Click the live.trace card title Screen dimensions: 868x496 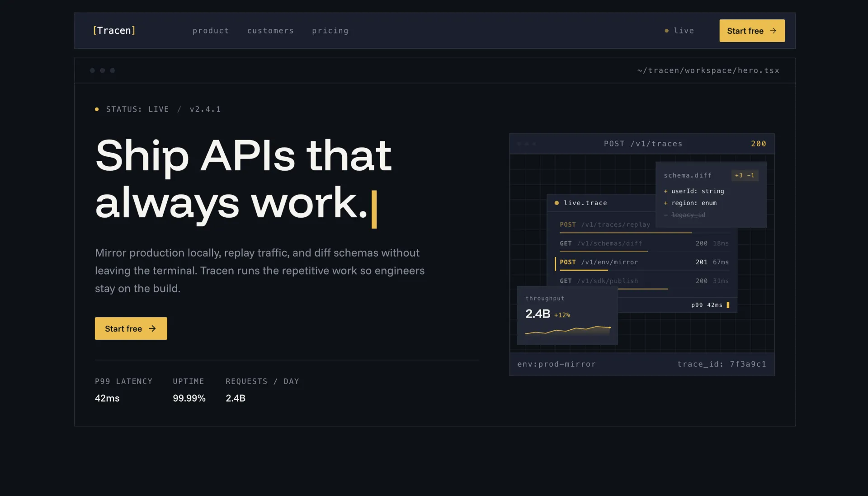click(585, 203)
